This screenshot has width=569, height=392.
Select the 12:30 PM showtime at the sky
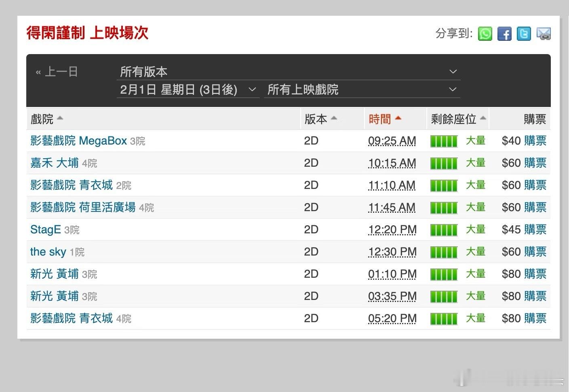[x=392, y=252]
